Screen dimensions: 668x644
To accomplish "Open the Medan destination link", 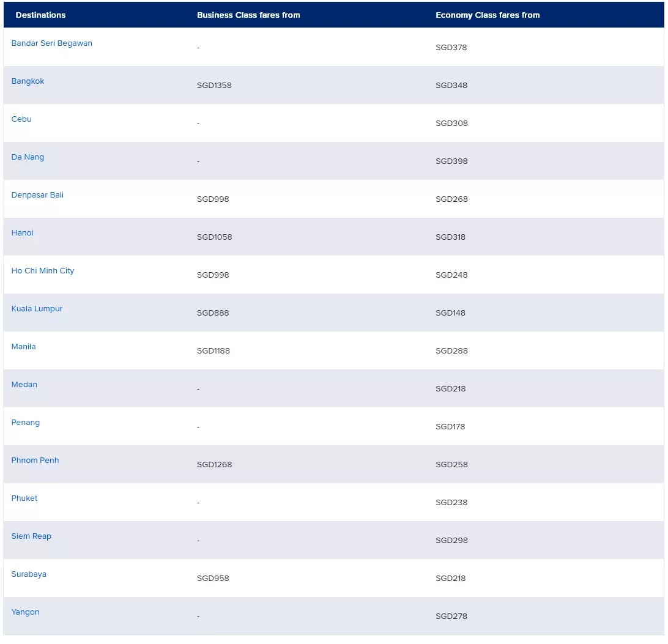I will (24, 384).
